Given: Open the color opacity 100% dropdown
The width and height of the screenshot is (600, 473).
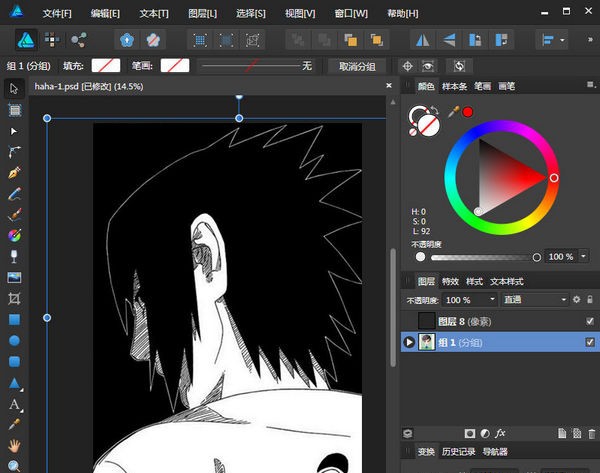Looking at the screenshot, I should point(583,256).
